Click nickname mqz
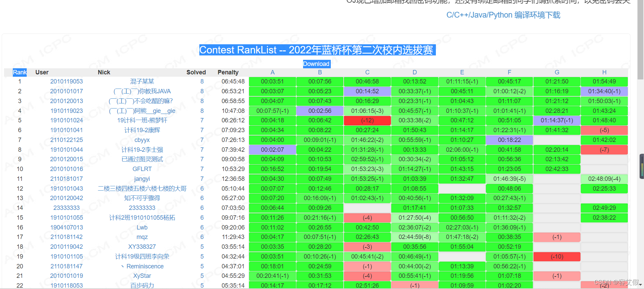Image resolution: width=644 pixels, height=289 pixels. point(142,237)
